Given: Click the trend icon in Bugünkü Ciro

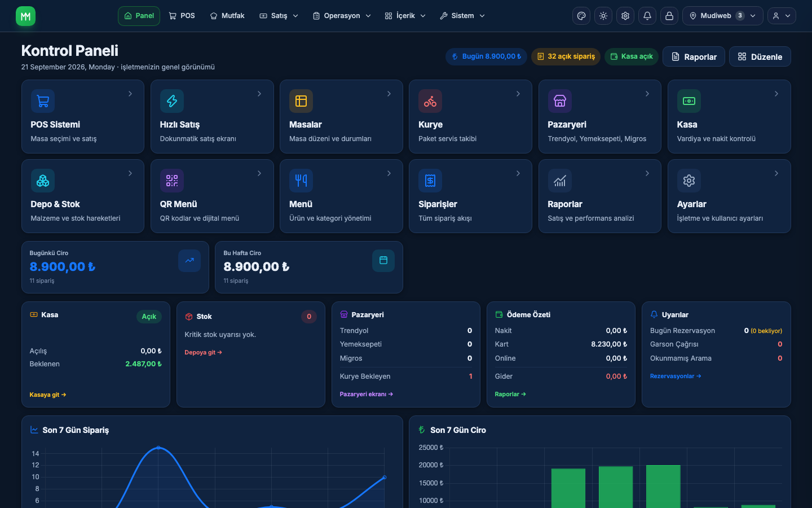Looking at the screenshot, I should point(189,261).
